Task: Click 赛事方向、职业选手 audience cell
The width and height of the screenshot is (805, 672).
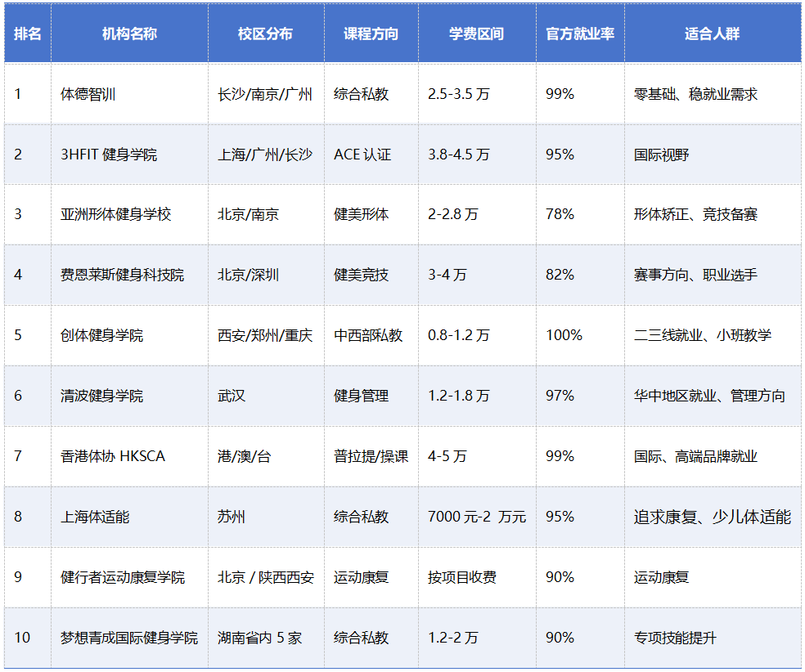Action: tap(713, 275)
